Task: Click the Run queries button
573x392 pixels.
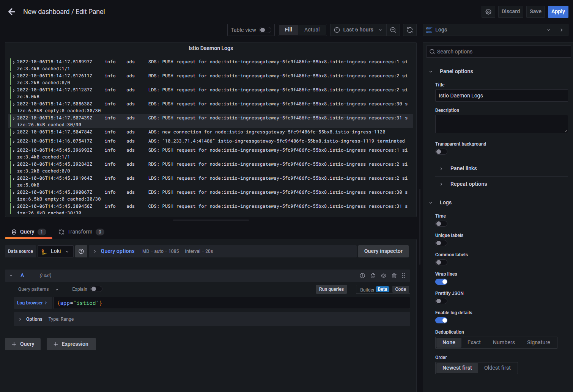Action: click(331, 289)
